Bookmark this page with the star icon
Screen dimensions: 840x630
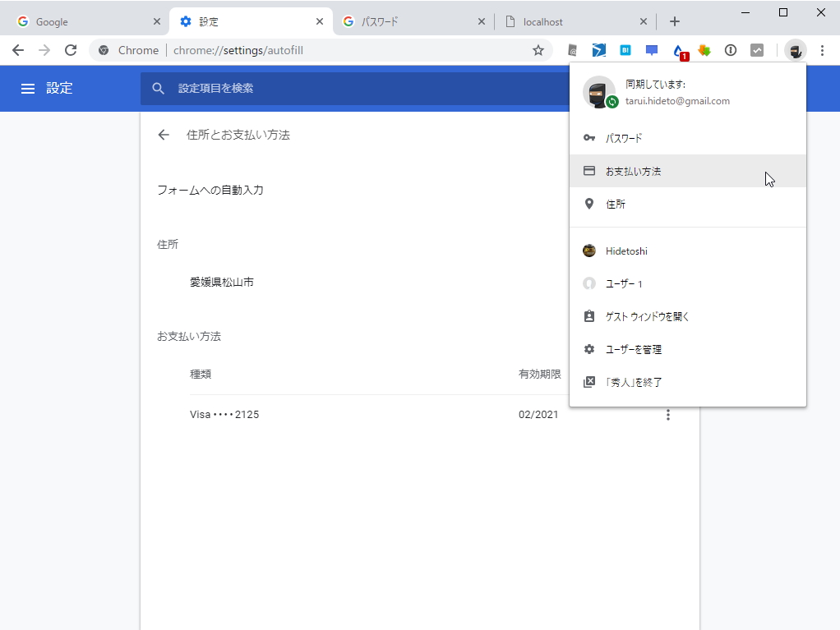tap(538, 50)
